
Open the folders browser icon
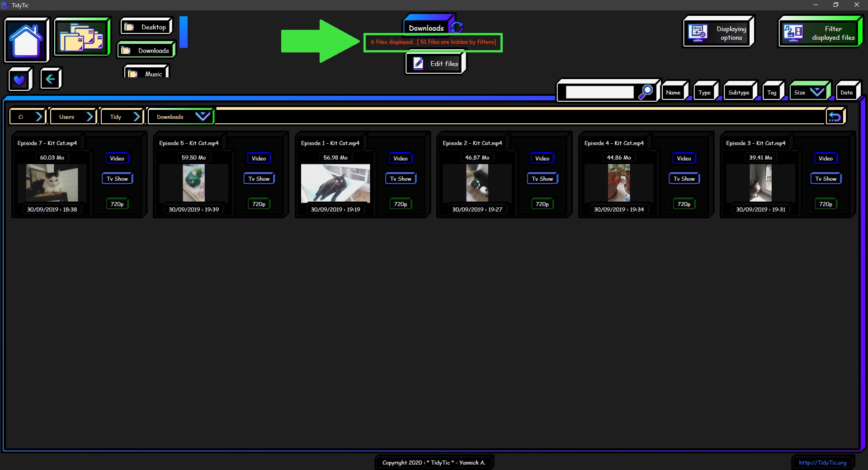(x=82, y=37)
